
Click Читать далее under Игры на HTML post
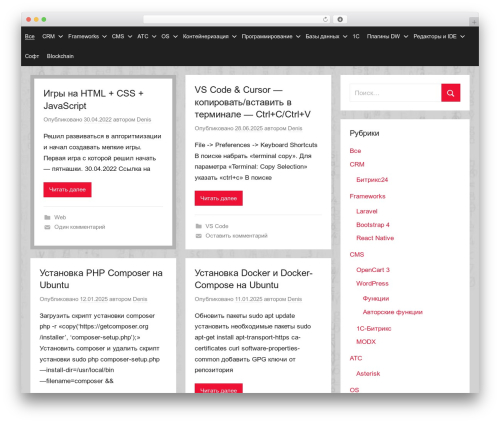[x=67, y=189]
